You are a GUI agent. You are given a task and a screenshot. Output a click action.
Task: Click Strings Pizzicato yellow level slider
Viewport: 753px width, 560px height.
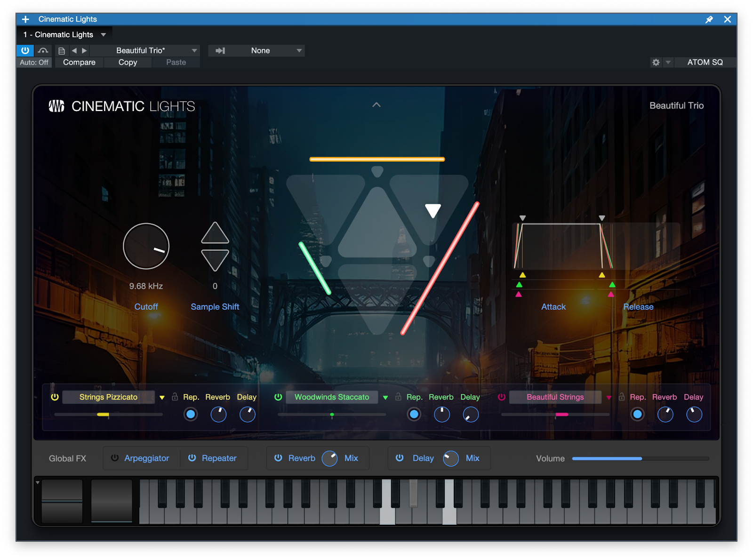[108, 415]
